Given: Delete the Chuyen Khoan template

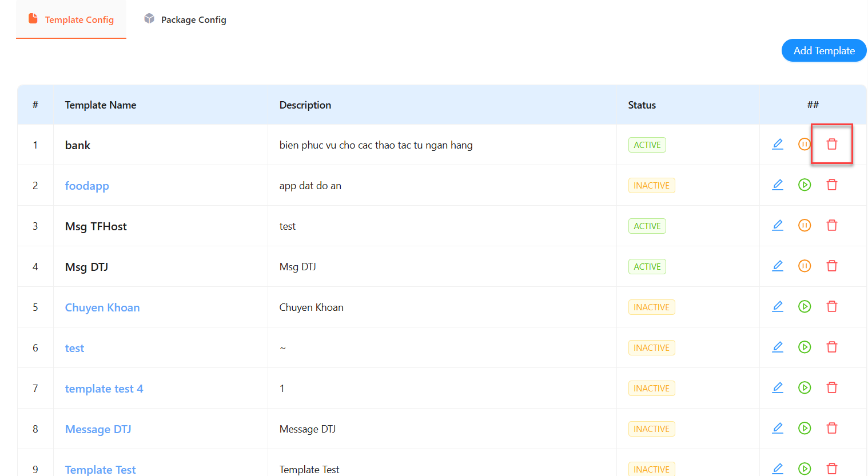Looking at the screenshot, I should (832, 306).
